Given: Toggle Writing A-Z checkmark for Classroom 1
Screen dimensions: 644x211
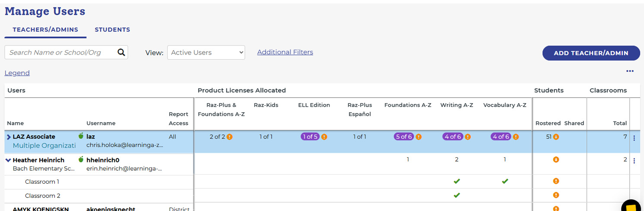Looking at the screenshot, I should (x=457, y=182).
